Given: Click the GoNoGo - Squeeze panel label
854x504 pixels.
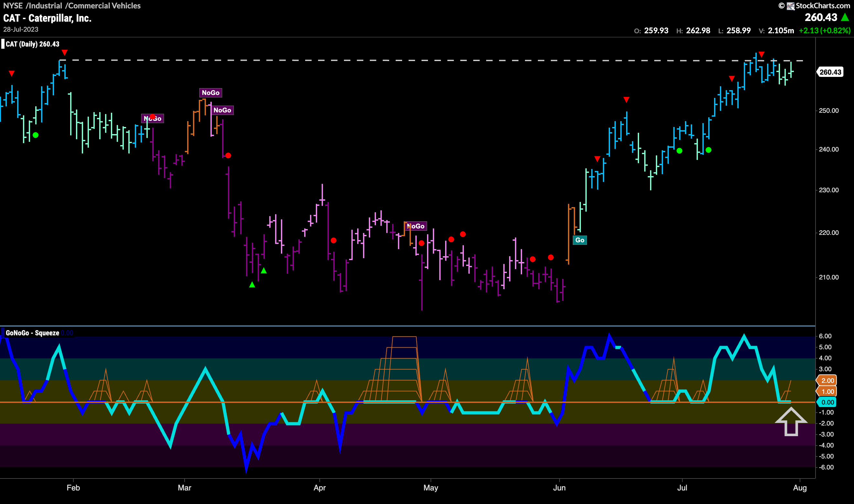Looking at the screenshot, I should pos(33,333).
